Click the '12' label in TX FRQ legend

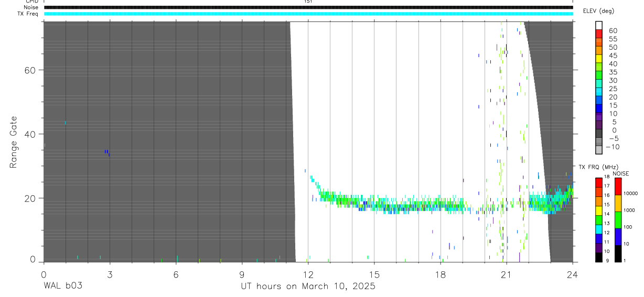click(x=606, y=233)
